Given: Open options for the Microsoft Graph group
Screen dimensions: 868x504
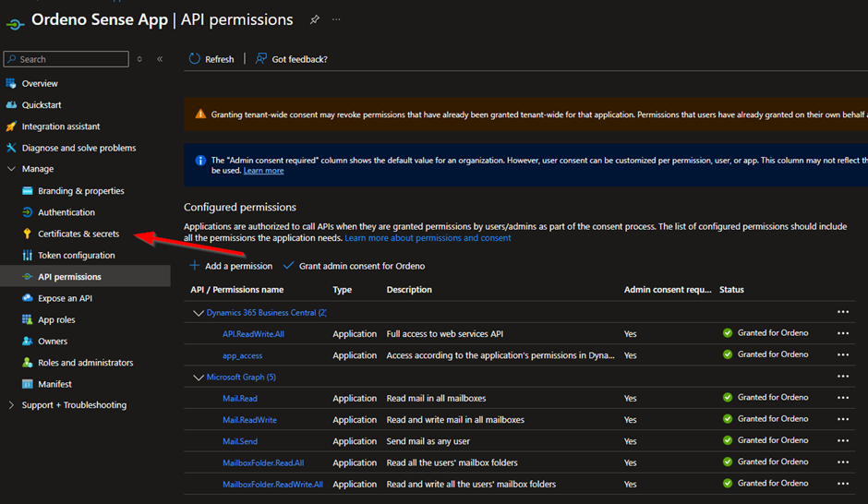Looking at the screenshot, I should pos(842,377).
